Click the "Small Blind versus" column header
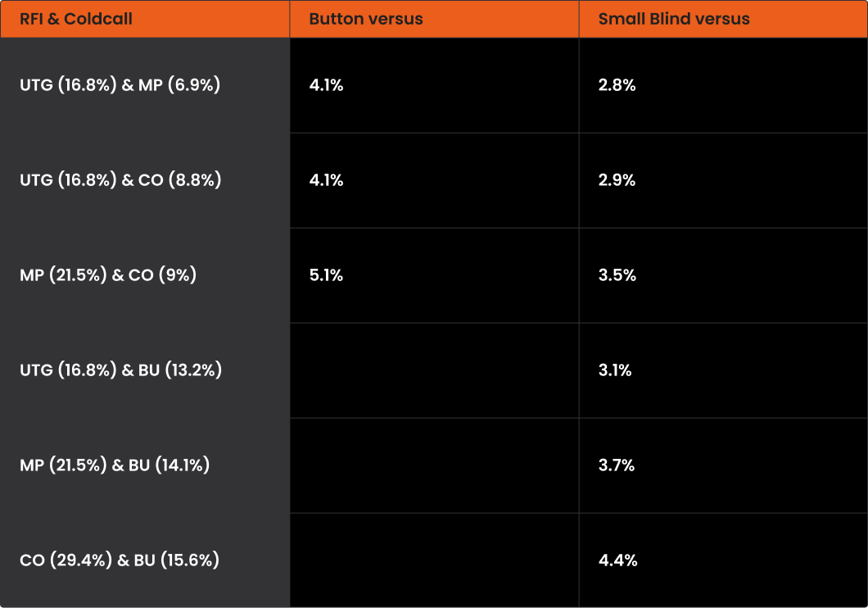Image resolution: width=868 pixels, height=608 pixels. (x=674, y=19)
